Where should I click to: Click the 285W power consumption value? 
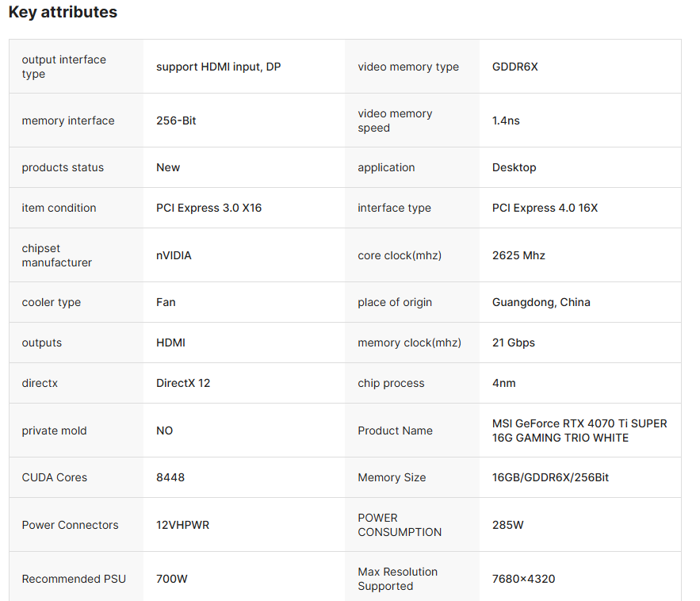coord(507,525)
